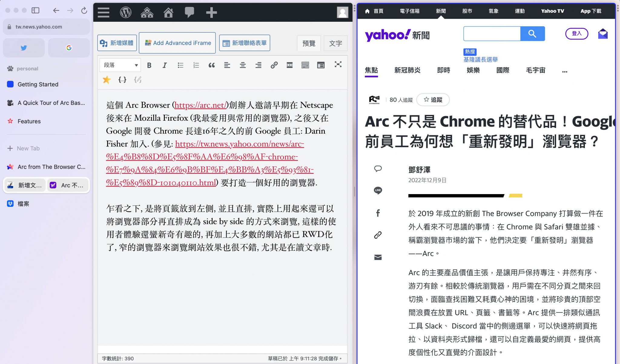Switch to the text (文字) editor tab
Viewport: 620px width, 364px height.
[x=335, y=43]
